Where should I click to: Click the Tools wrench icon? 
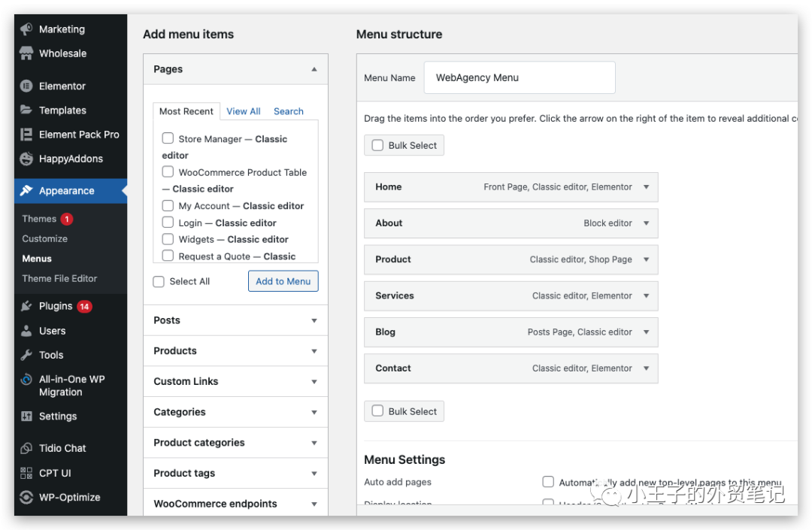[26, 355]
